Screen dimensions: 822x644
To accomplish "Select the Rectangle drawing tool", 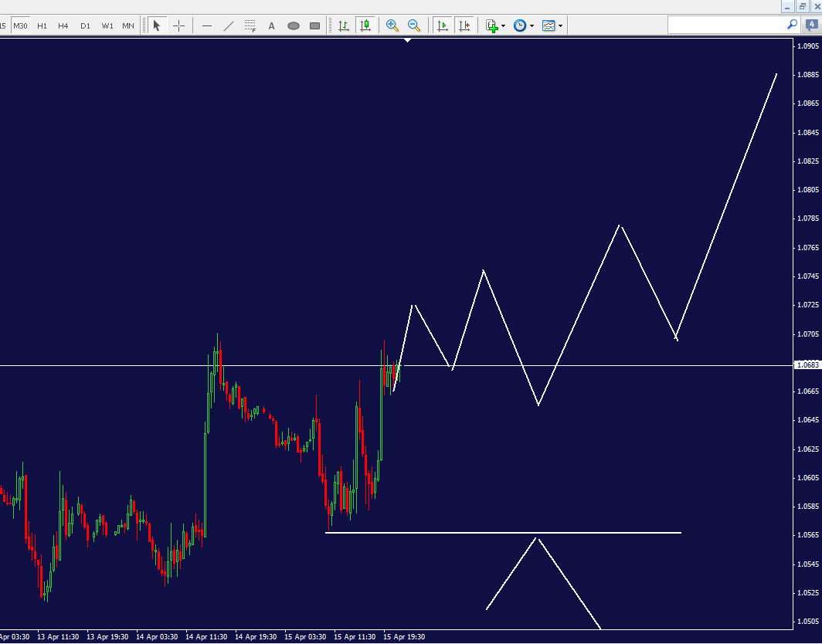I will tap(314, 25).
